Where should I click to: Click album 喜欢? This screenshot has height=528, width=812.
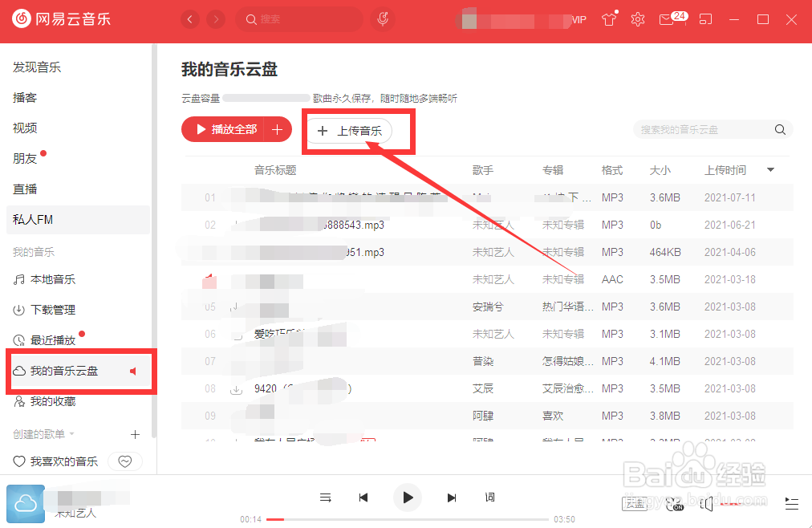(x=553, y=416)
